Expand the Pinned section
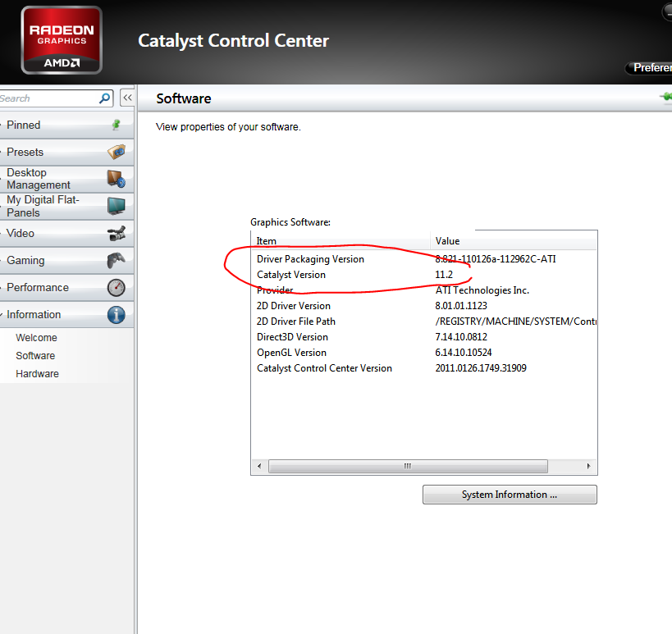The width and height of the screenshot is (672, 634). tap(66, 125)
